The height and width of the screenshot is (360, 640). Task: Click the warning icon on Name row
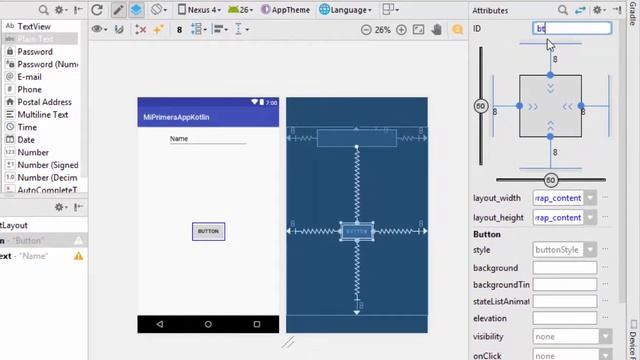[x=78, y=256]
